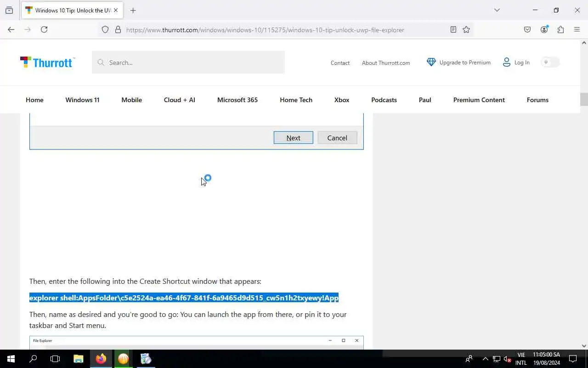588x368 pixels.
Task: Open the Premium Content menu item
Action: (479, 100)
